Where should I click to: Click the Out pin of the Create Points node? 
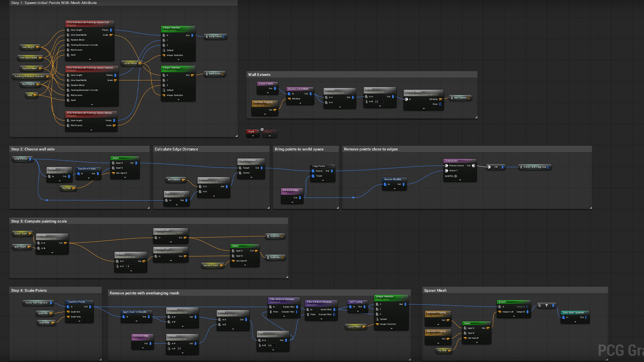pos(275,88)
